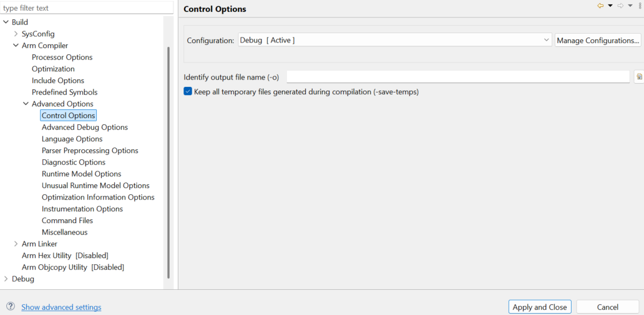Uncheck Keep all temporary files checkbox

click(188, 92)
